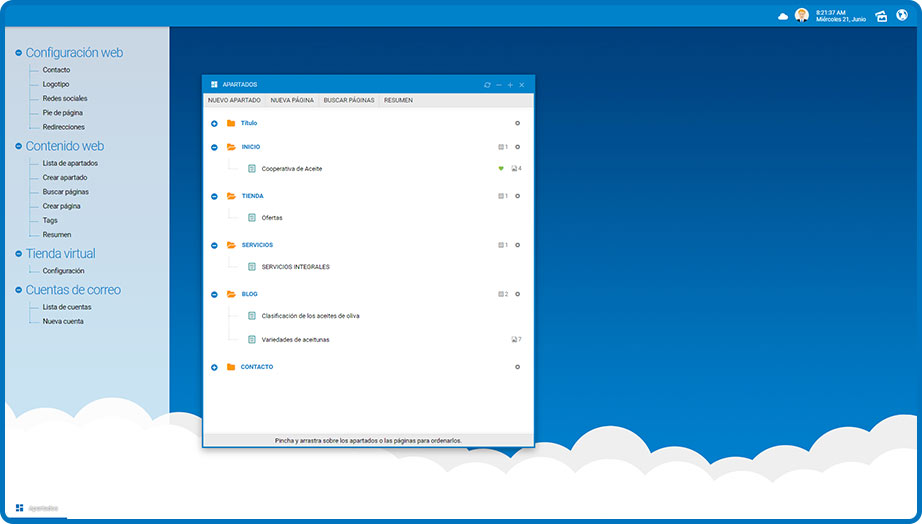
Task: Collapse the TIENDA section
Action: (x=214, y=196)
